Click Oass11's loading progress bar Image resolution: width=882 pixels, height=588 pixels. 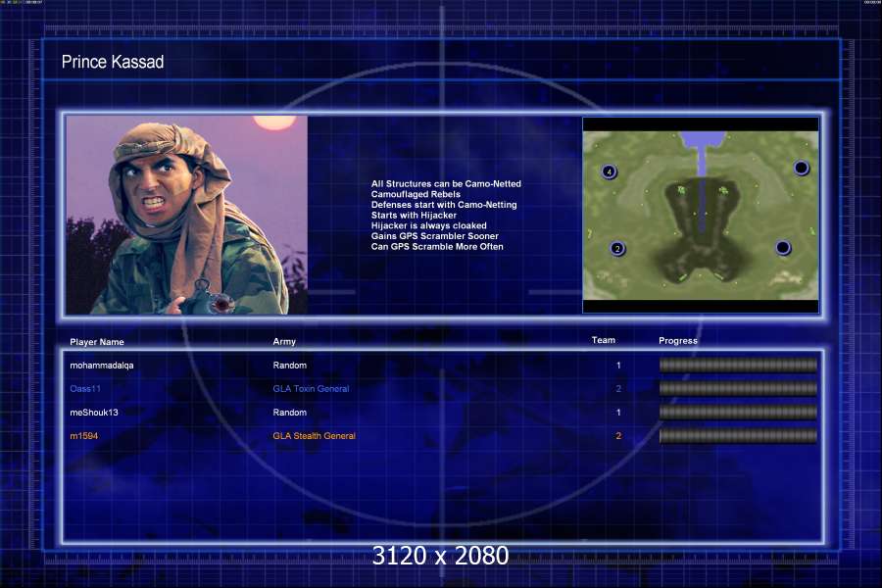[x=738, y=388]
